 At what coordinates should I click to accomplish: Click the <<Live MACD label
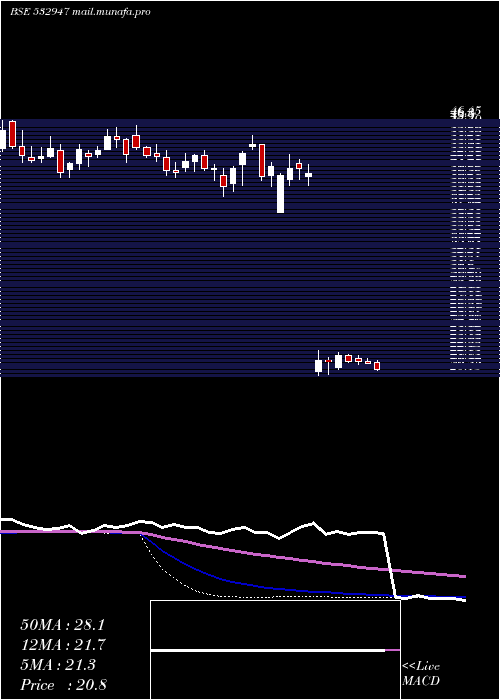point(421,674)
